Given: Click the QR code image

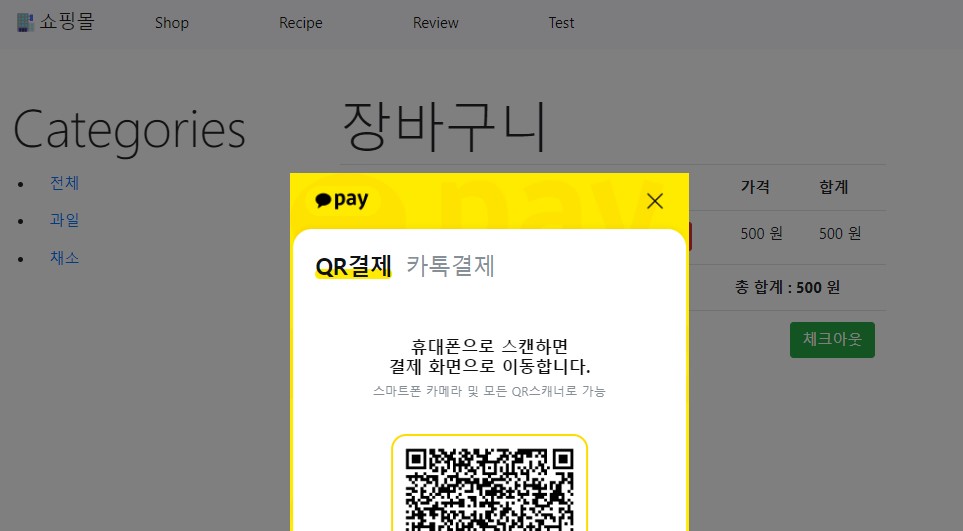Looking at the screenshot, I should coord(489,488).
